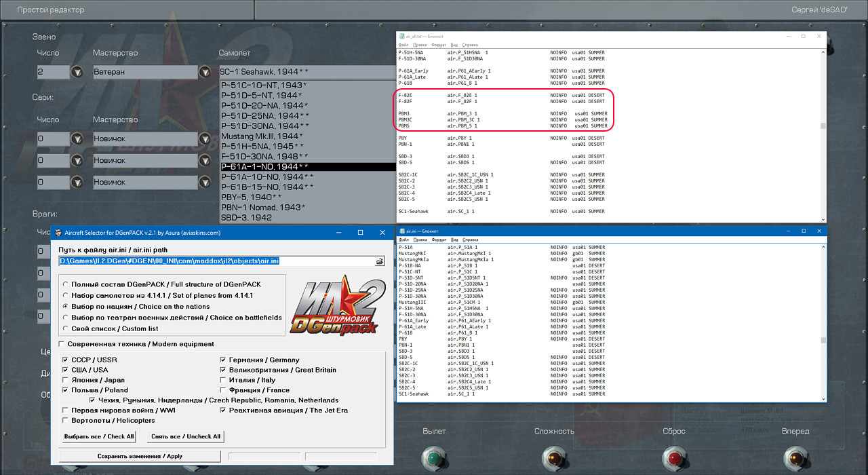Expand the flight Число dropdown showing 2
The image size is (868, 475).
pyautogui.click(x=77, y=72)
